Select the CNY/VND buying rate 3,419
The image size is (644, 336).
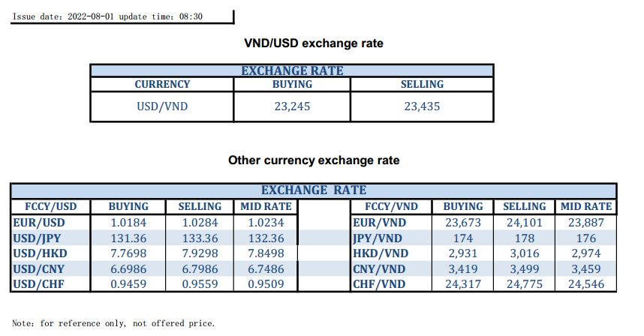(x=462, y=268)
